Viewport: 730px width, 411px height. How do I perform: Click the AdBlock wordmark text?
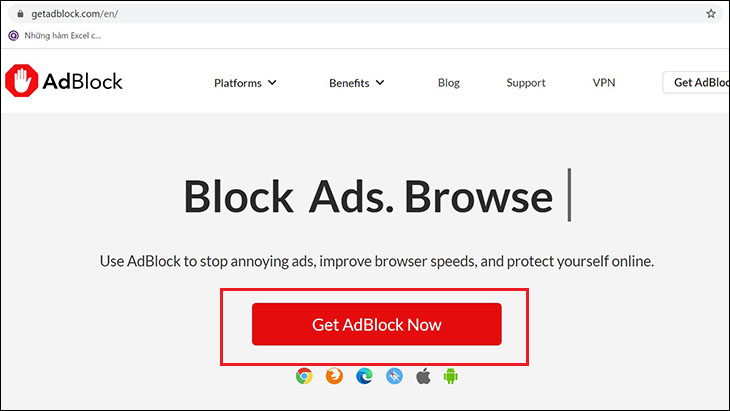82,81
